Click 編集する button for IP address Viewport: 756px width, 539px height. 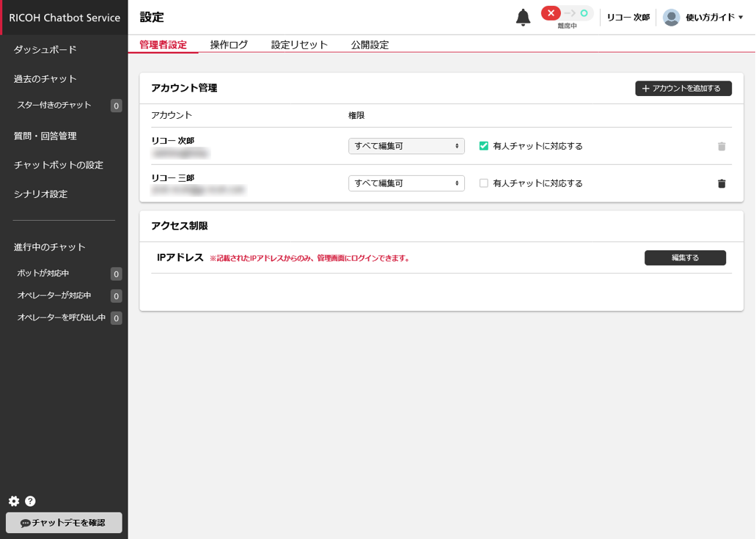[x=685, y=258]
